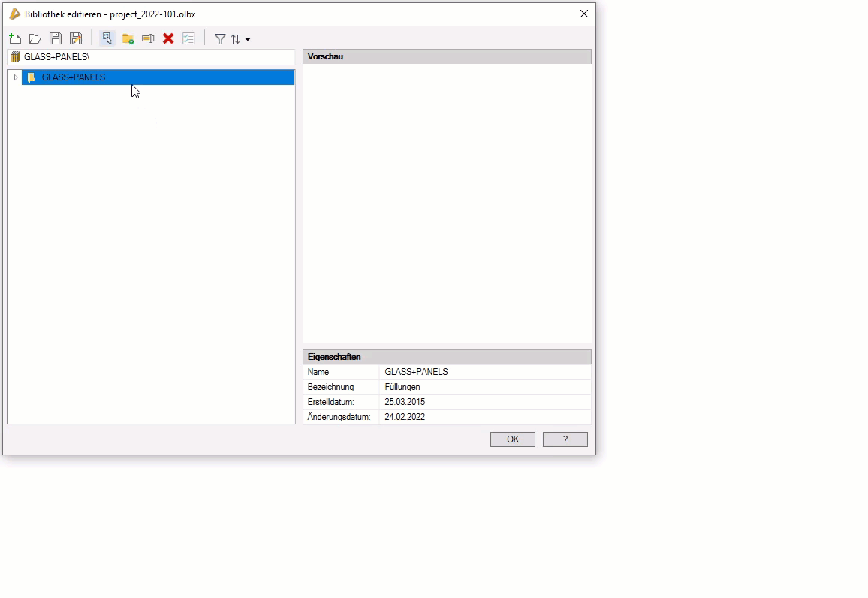Select the GLASS+PANELS folder entry
Image resolution: width=868 pixels, height=598 pixels.
(x=74, y=77)
